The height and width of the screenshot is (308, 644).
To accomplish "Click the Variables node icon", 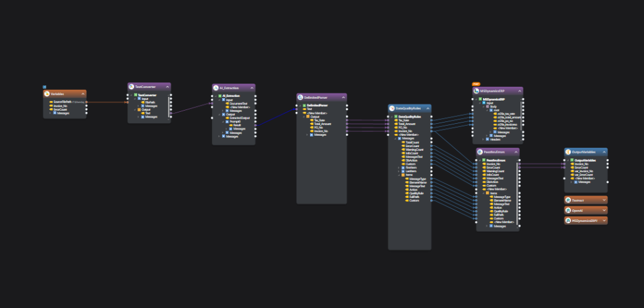I will [47, 94].
